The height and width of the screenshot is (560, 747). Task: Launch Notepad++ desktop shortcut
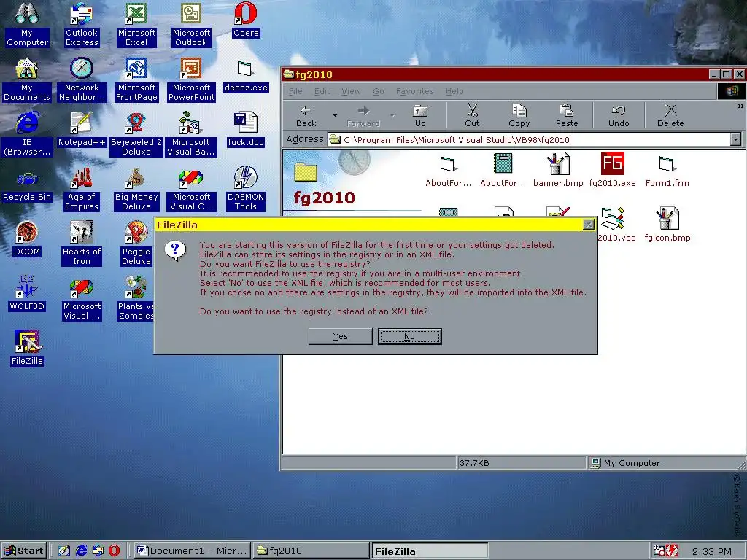coord(82,130)
